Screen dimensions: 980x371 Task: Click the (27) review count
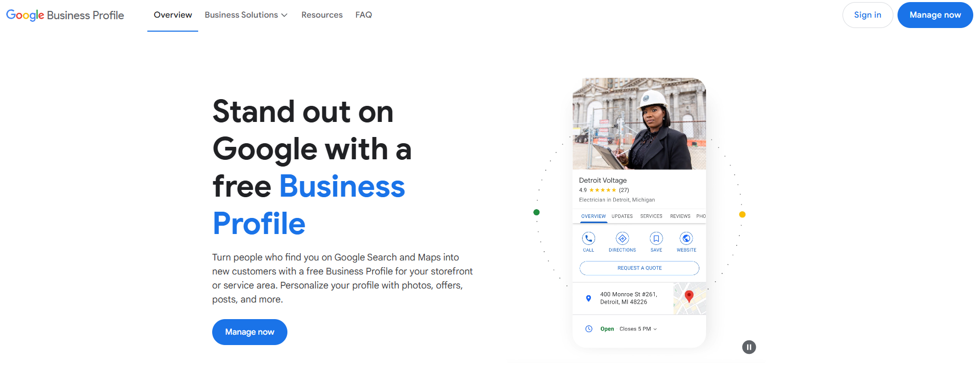(624, 190)
